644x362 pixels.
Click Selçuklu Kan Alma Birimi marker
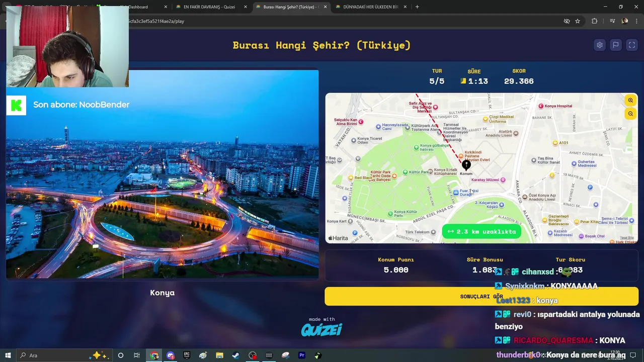(361, 122)
